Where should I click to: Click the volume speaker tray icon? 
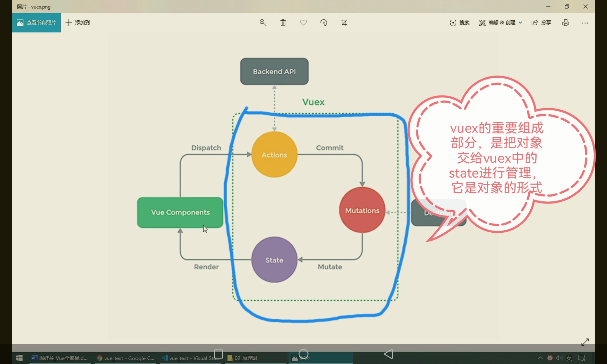559,358
